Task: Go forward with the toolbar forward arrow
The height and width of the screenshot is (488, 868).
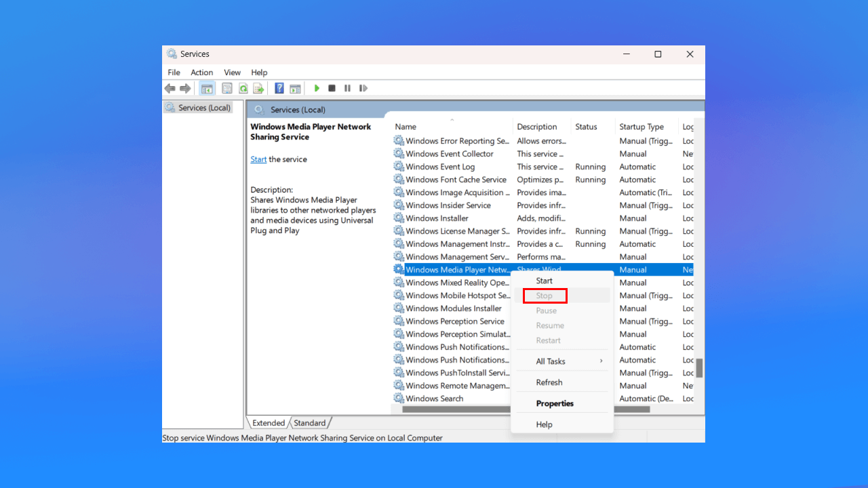Action: pos(185,88)
